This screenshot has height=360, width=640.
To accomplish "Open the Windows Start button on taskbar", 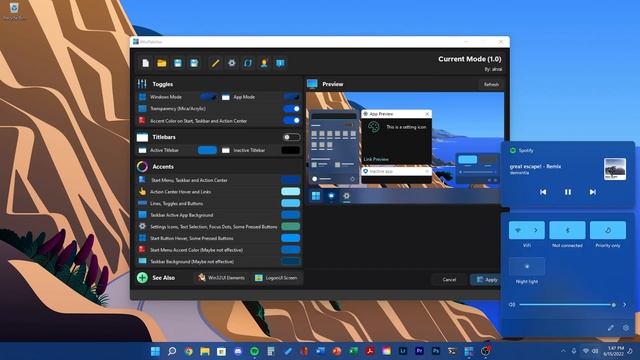I will 155,351.
